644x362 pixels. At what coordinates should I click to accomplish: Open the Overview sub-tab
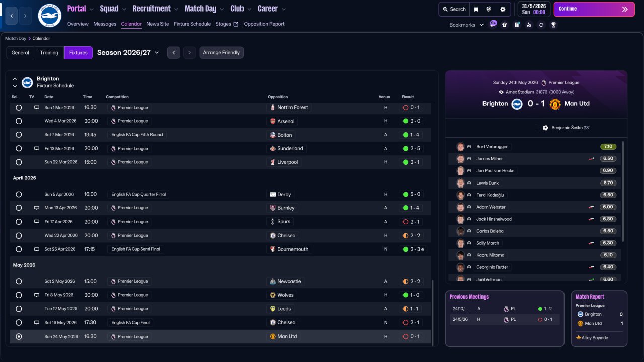pos(77,24)
